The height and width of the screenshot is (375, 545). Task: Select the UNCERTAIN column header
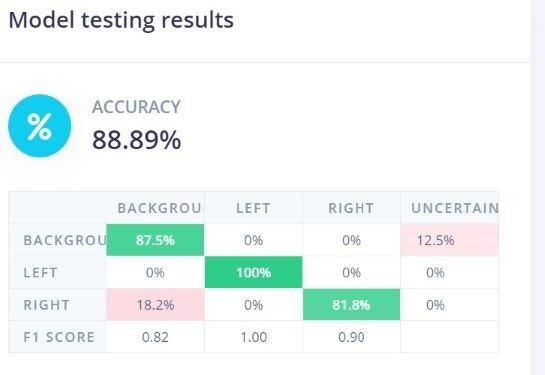(455, 208)
